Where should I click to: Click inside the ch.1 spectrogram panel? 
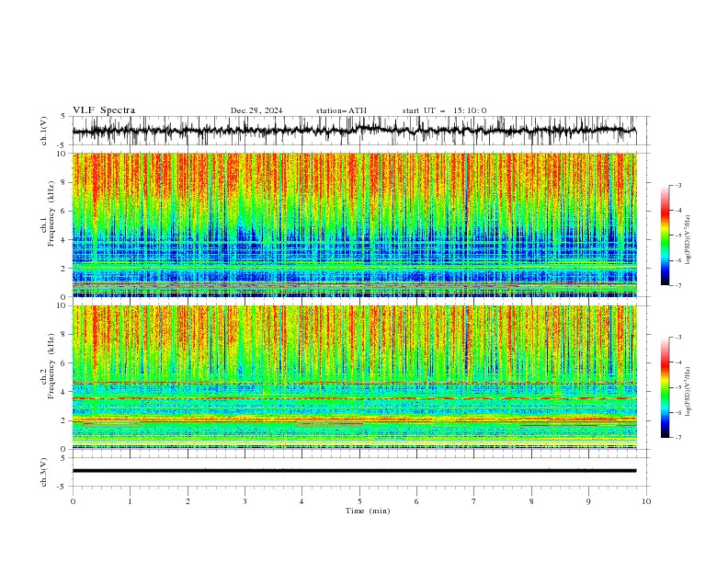coord(354,224)
